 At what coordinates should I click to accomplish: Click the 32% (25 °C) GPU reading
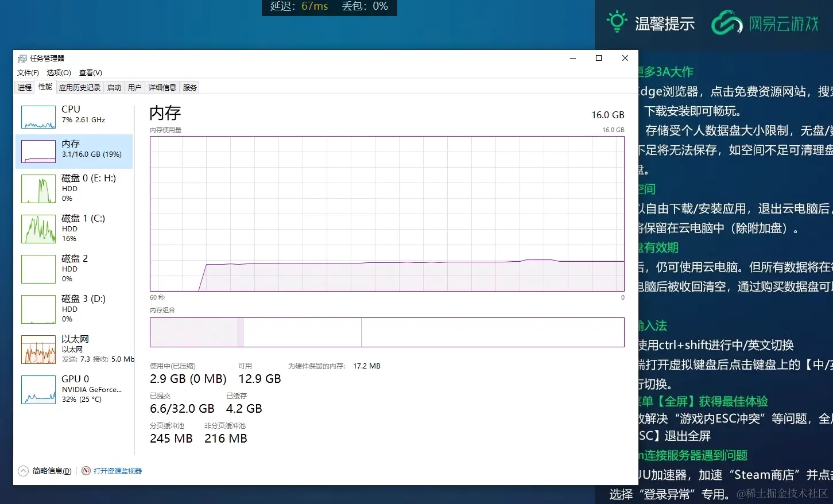[x=82, y=400]
